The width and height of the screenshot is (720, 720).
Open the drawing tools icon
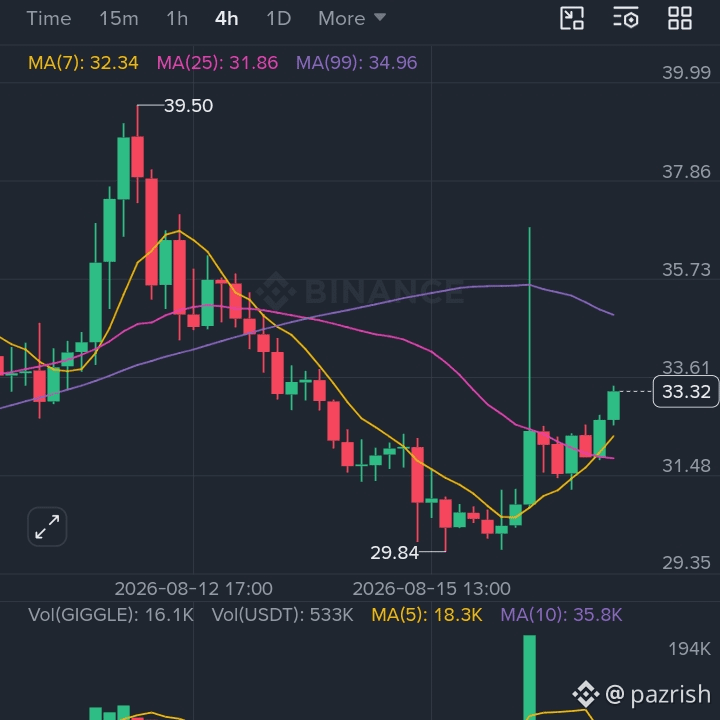click(x=572, y=18)
